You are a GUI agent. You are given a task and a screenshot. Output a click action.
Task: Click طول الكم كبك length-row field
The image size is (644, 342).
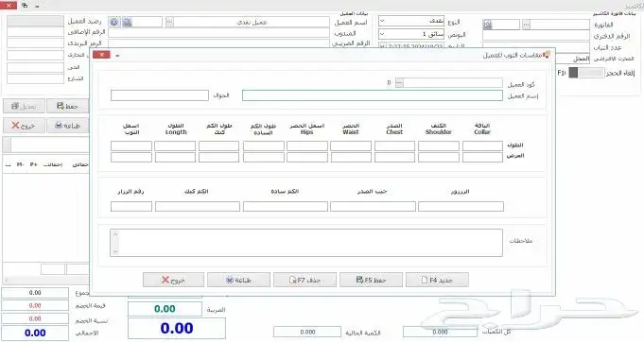click(x=218, y=146)
